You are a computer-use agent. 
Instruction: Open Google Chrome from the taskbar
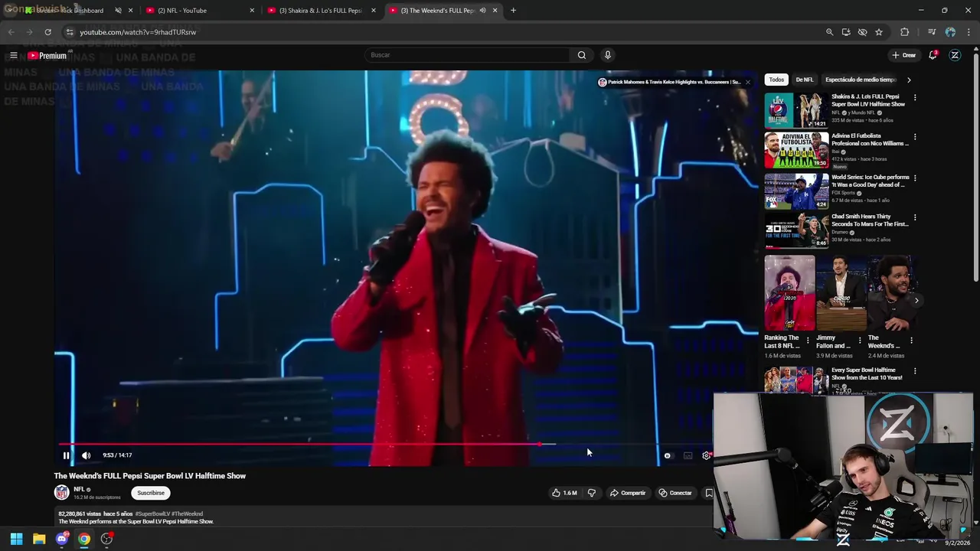click(84, 539)
